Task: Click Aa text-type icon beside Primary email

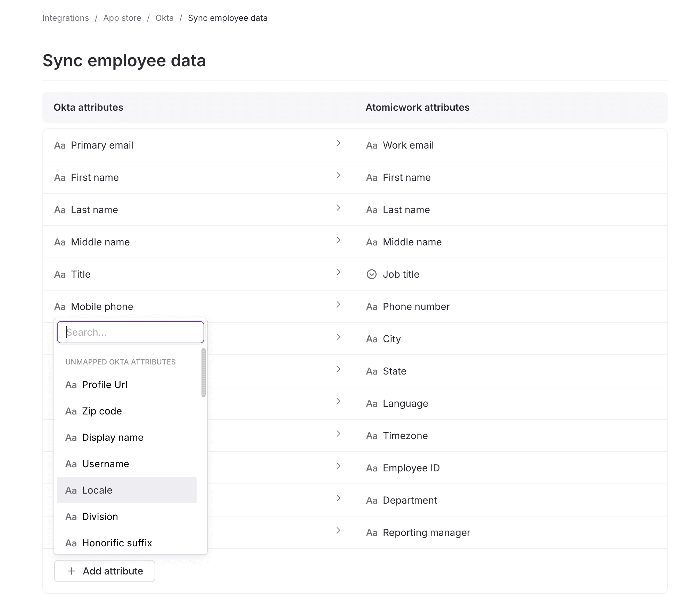Action: (x=60, y=145)
